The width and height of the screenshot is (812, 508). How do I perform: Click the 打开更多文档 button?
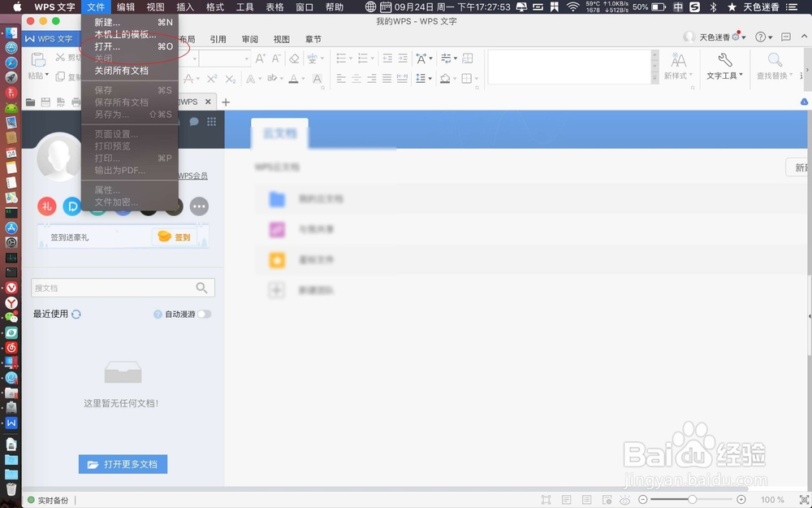pyautogui.click(x=123, y=463)
